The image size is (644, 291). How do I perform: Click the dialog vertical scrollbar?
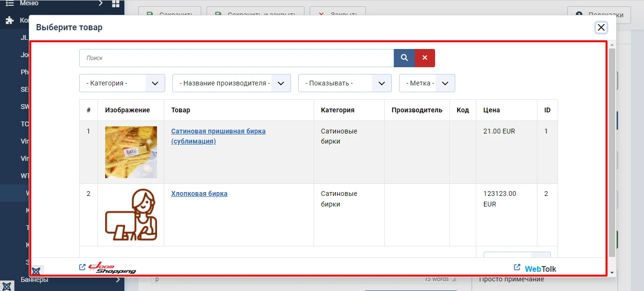point(612,152)
